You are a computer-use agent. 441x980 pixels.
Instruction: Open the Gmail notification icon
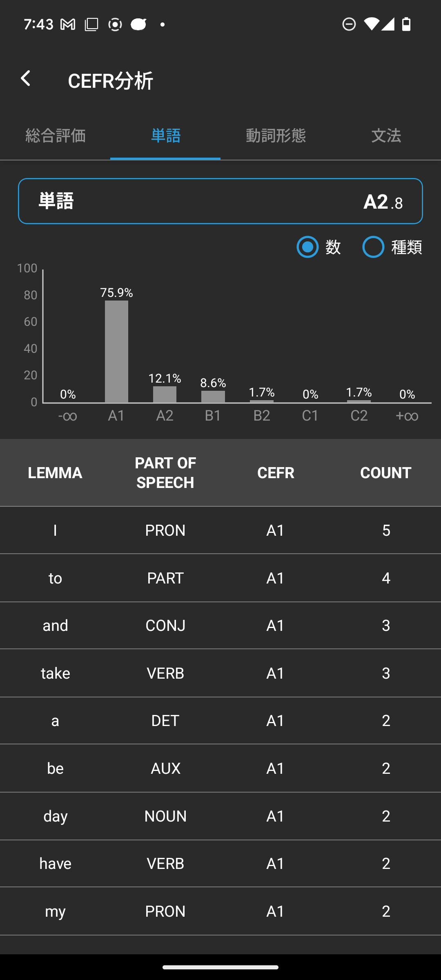pos(68,24)
